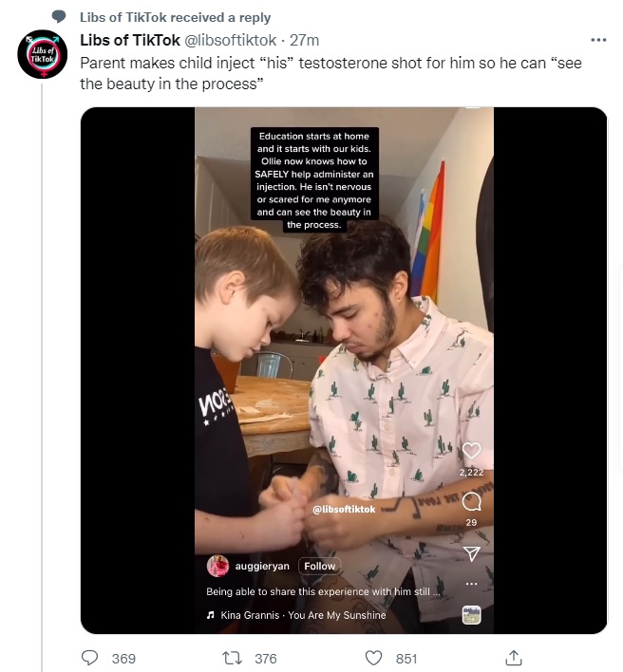The image size is (623, 672).
Task: Open the tweet's three-dot more options menu
Action: tap(598, 40)
